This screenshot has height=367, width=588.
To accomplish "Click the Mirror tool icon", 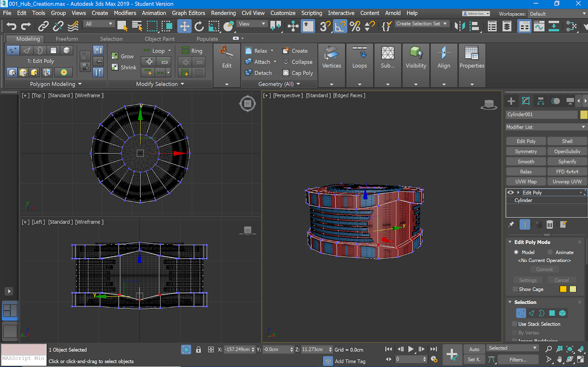I will coord(459,26).
